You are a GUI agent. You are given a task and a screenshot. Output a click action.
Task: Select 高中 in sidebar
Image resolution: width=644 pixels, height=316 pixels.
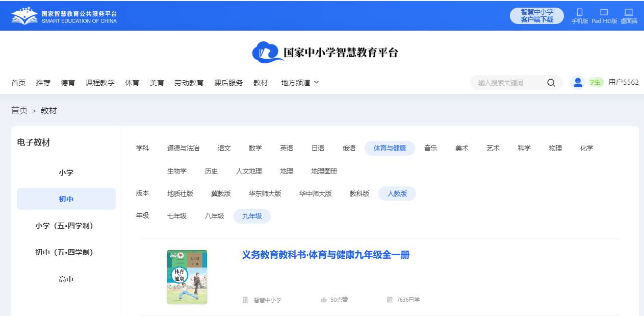coord(66,279)
